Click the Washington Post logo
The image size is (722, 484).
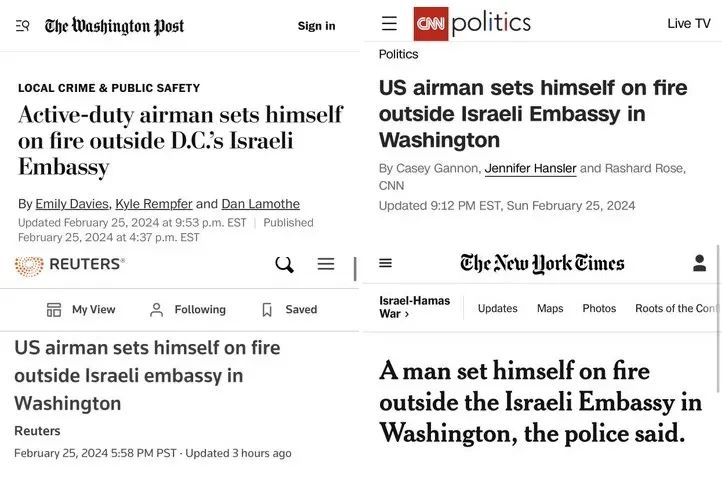point(114,26)
